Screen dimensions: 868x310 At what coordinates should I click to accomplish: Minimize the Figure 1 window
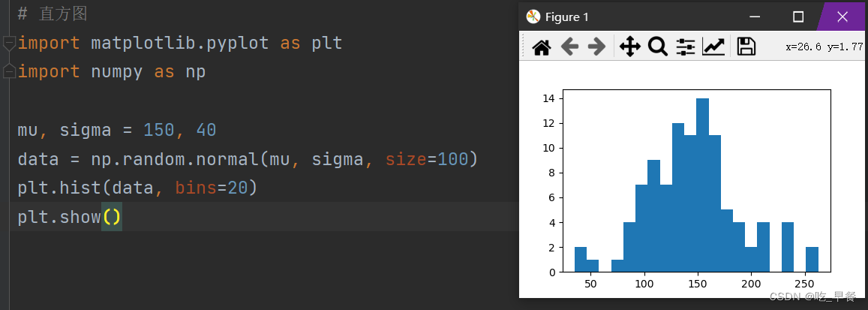(x=755, y=17)
